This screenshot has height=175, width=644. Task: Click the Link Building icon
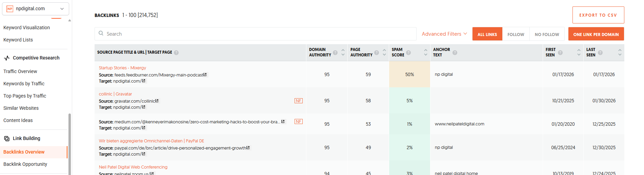7,138
